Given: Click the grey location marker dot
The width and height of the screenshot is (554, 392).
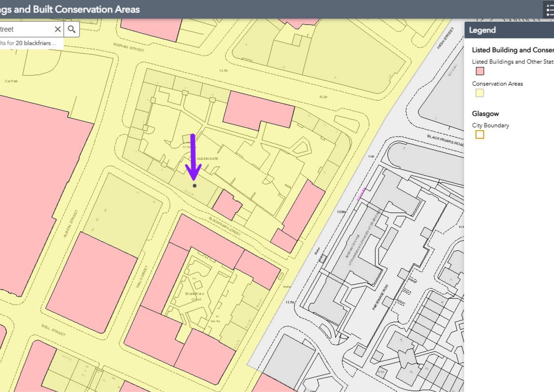Looking at the screenshot, I should 195,186.
